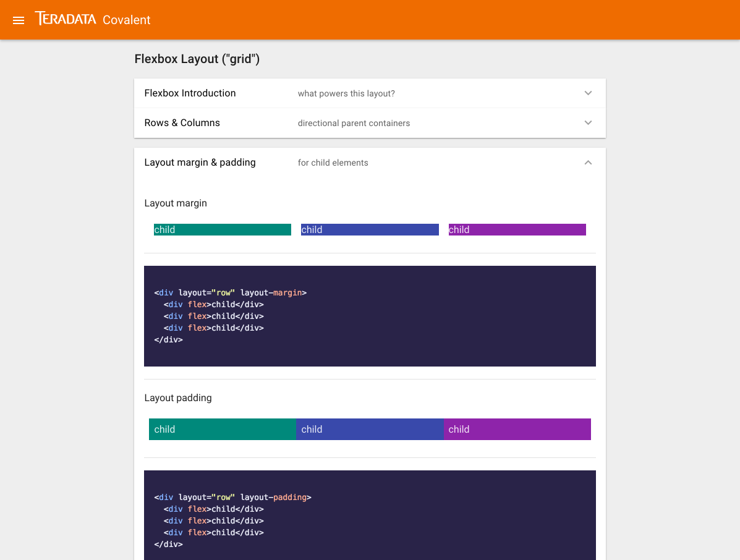Select the blue child block under Layout margin

click(x=370, y=229)
